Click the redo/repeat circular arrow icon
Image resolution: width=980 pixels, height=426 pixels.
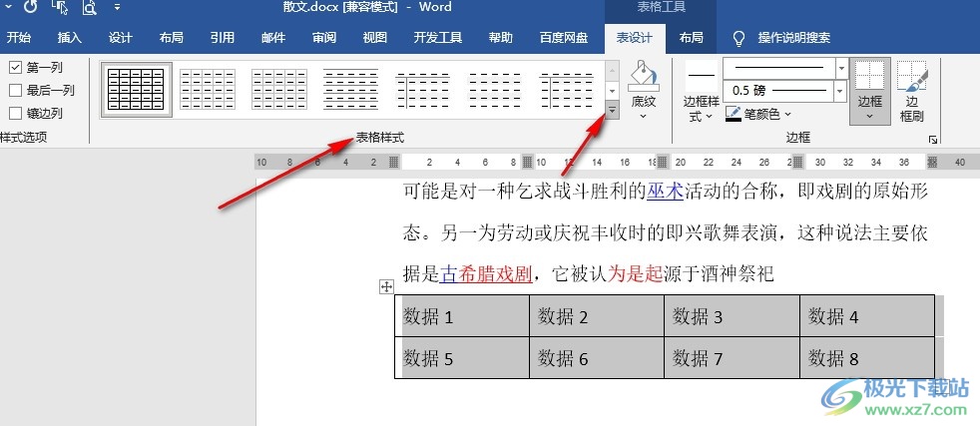pos(30,7)
